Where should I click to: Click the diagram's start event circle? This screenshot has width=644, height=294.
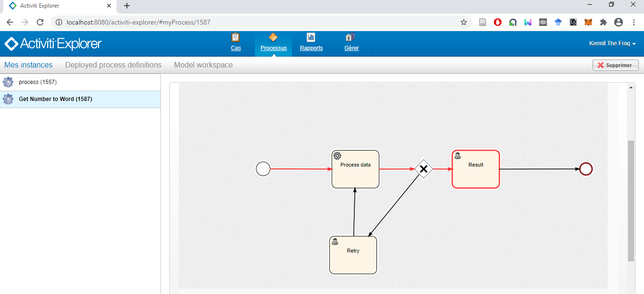(x=263, y=168)
